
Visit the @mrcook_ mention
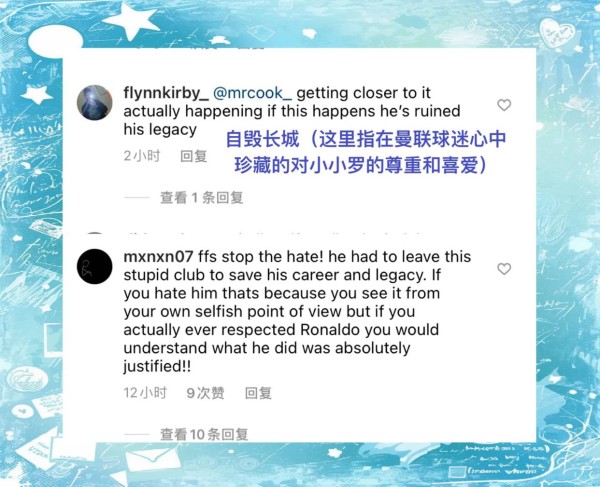(x=252, y=93)
